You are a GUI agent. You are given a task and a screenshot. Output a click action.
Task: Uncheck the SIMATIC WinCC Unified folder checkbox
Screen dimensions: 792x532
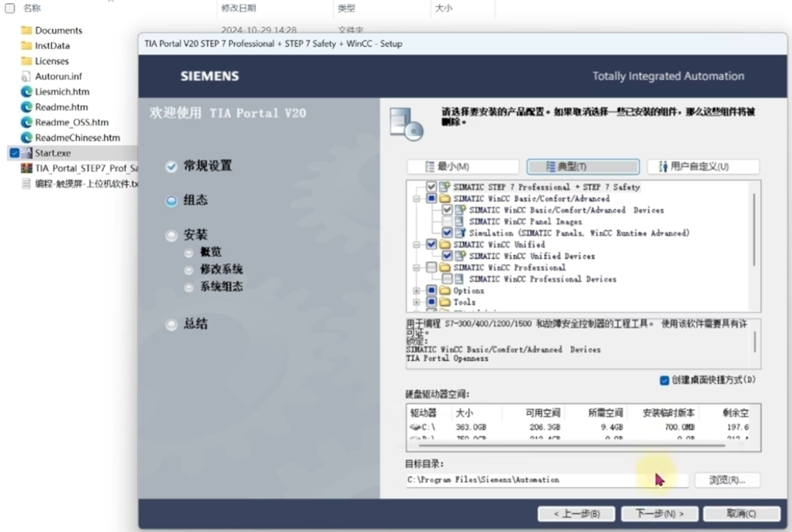click(432, 245)
